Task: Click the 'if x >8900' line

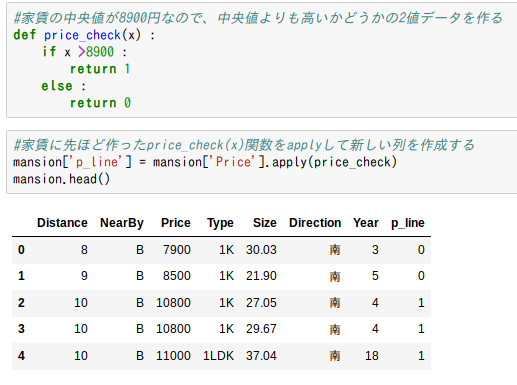Action: coord(84,52)
